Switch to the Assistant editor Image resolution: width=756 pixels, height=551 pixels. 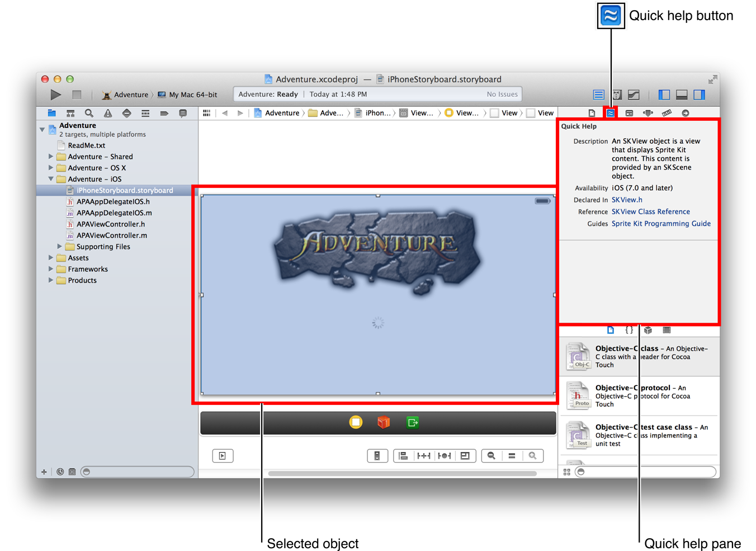click(617, 95)
